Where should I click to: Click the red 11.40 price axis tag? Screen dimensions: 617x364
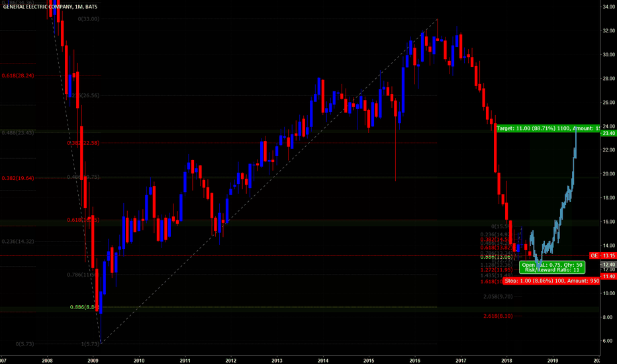[x=608, y=277]
